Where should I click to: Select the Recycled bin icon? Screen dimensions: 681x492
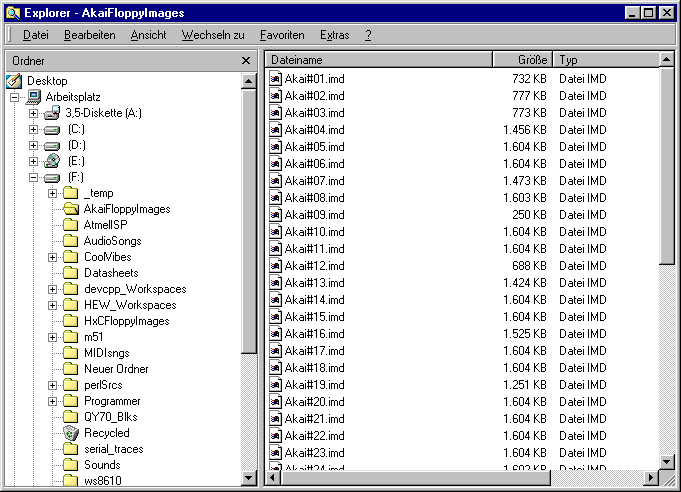(71, 433)
